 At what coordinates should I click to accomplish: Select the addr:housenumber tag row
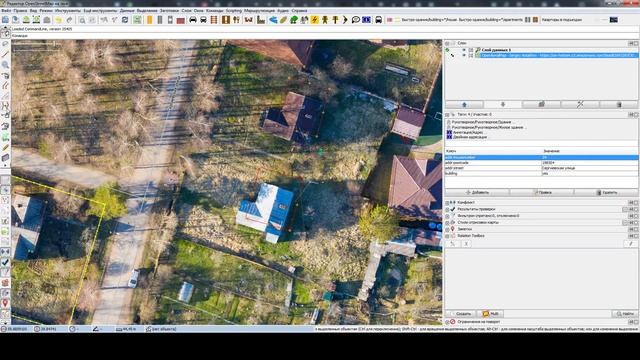542,157
